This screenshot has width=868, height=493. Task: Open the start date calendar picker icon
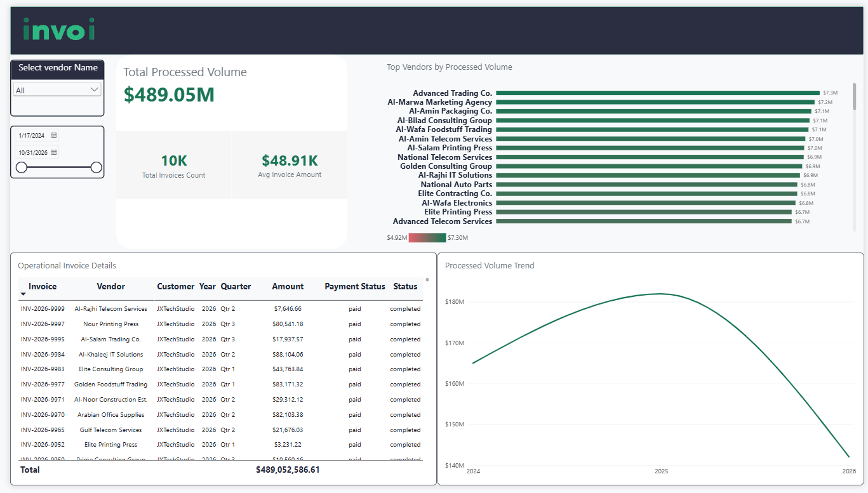[x=54, y=135]
